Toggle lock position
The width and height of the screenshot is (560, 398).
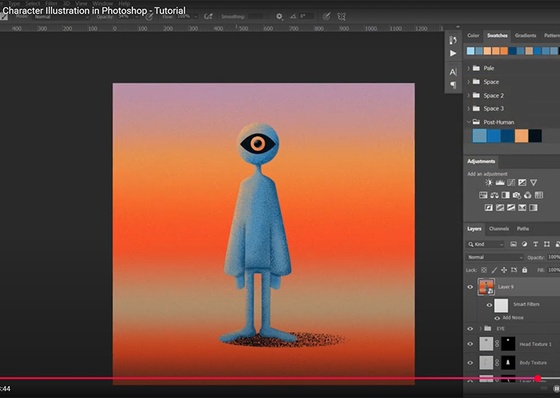[x=504, y=270]
